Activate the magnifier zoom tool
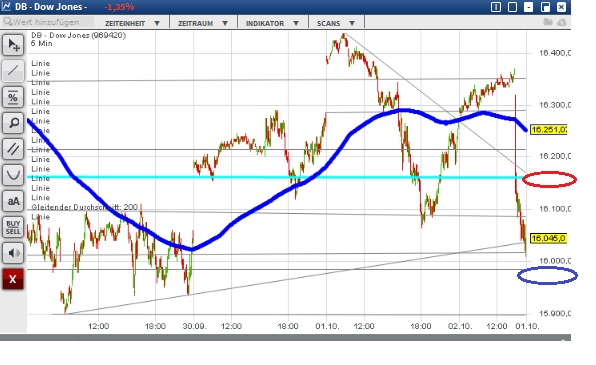Image resolution: width=596 pixels, height=365 pixels. pos(13,123)
